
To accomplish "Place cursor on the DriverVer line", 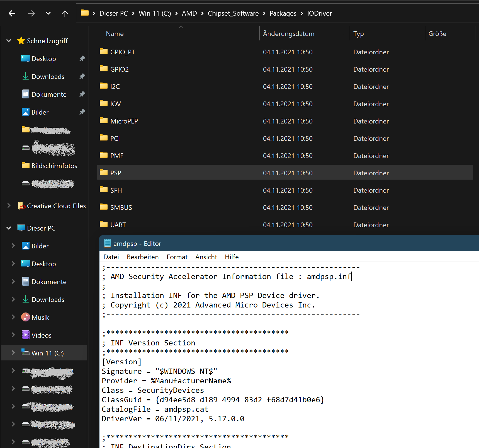I will point(173,419).
